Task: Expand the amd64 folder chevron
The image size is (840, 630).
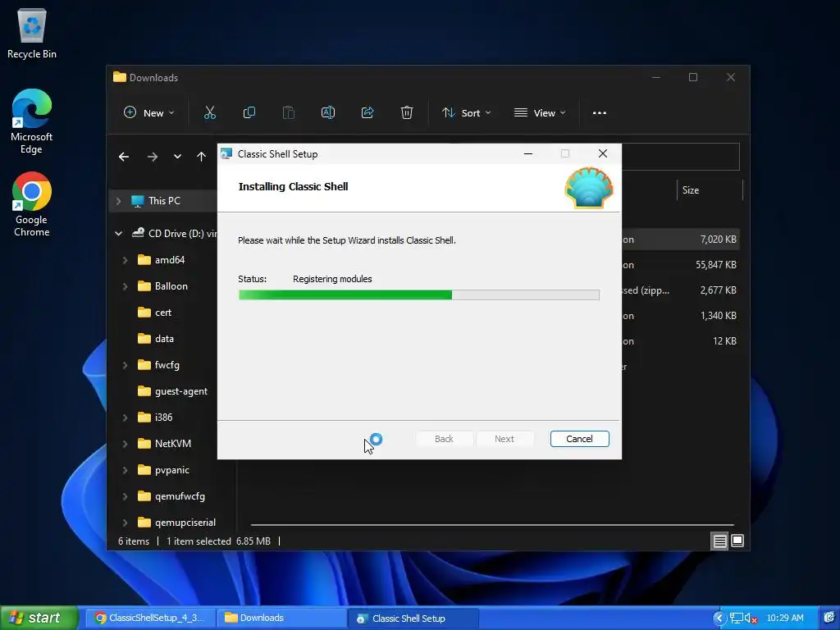Action: pyautogui.click(x=125, y=260)
